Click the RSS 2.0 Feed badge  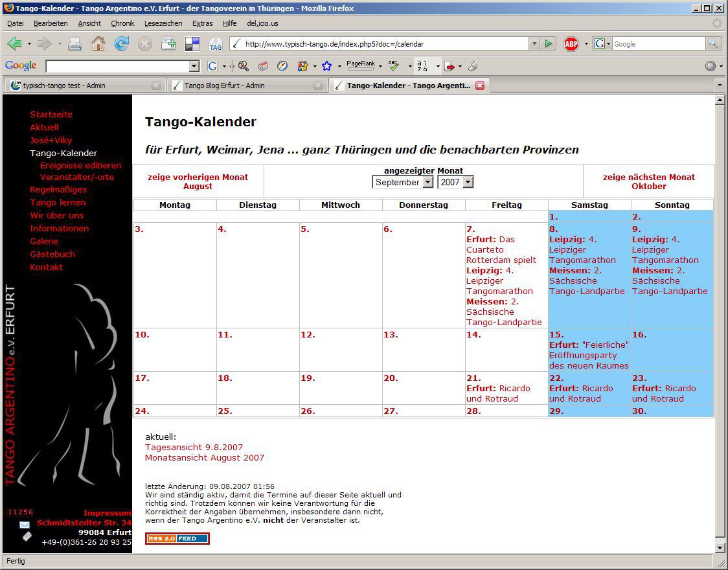pos(177,538)
